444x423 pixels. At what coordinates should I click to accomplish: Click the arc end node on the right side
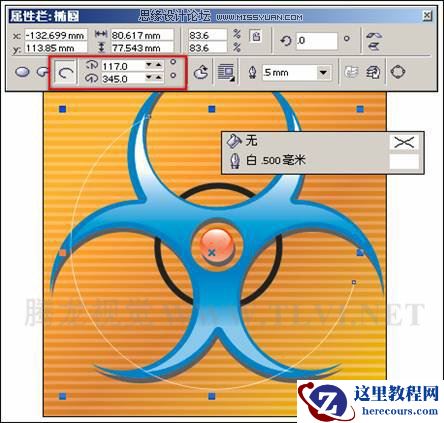pos(354,282)
